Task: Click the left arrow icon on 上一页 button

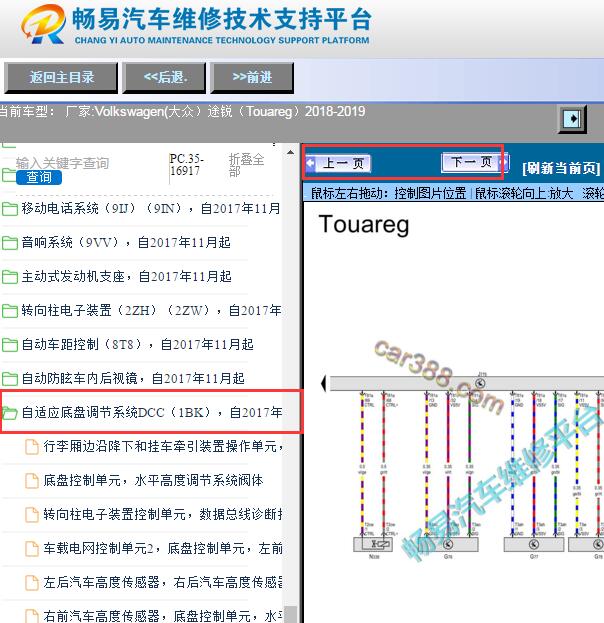Action: point(310,163)
